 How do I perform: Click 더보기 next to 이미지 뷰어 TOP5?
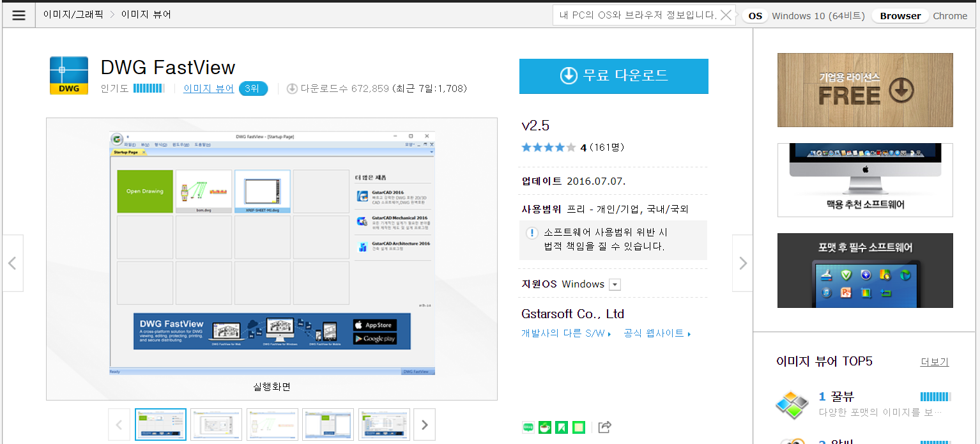[935, 362]
